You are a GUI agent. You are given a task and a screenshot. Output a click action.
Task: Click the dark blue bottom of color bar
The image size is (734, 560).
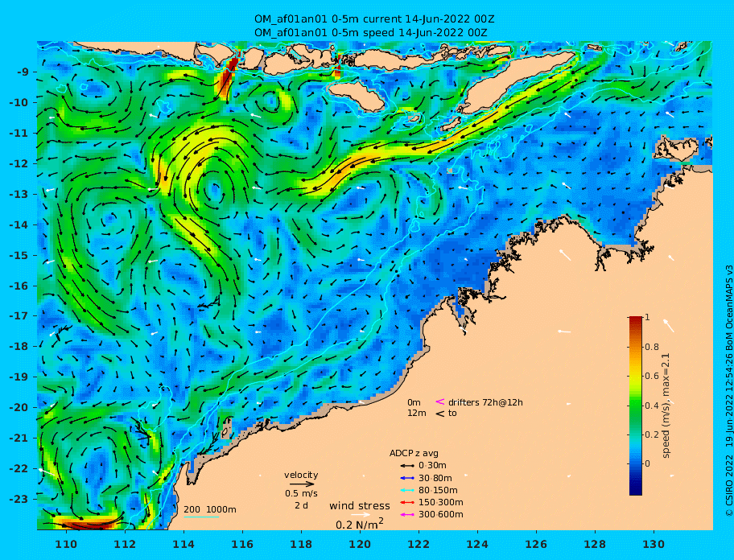tap(636, 491)
